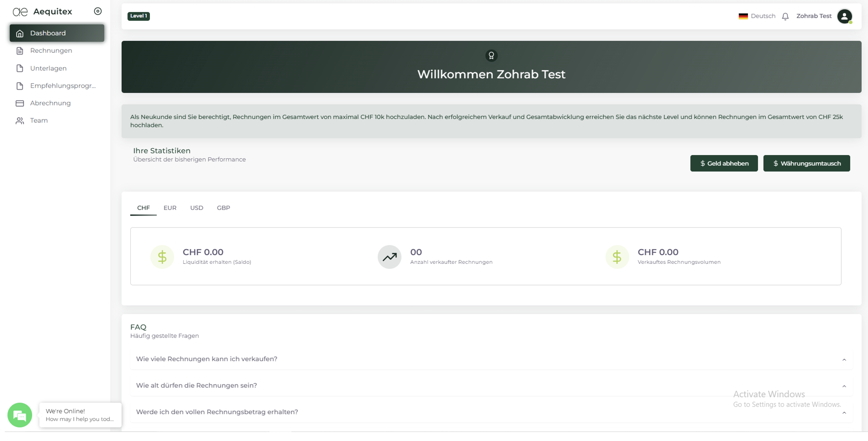Click the dollar icon beside Liquidität erhalten
The height and width of the screenshot is (441, 868).
162,257
